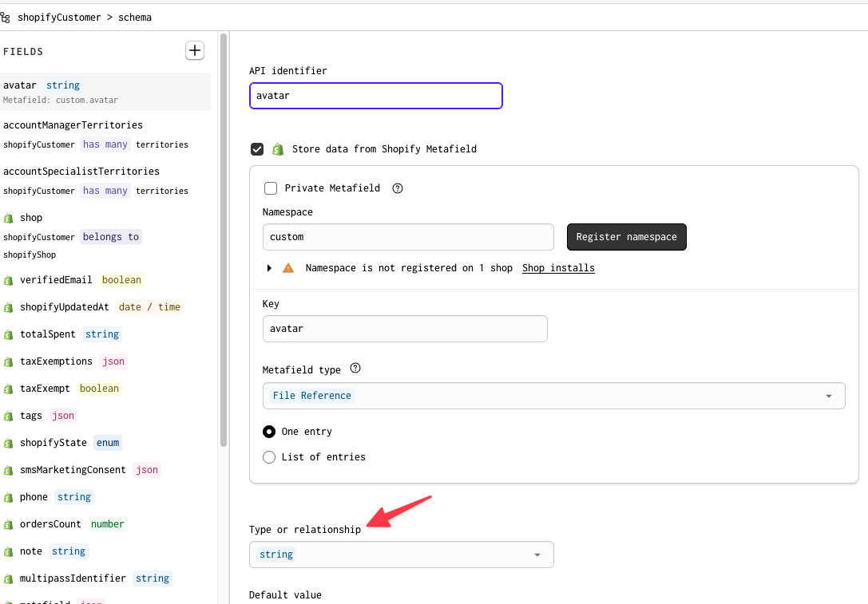Click the Shopify icon next to taxExemptions

click(x=8, y=362)
